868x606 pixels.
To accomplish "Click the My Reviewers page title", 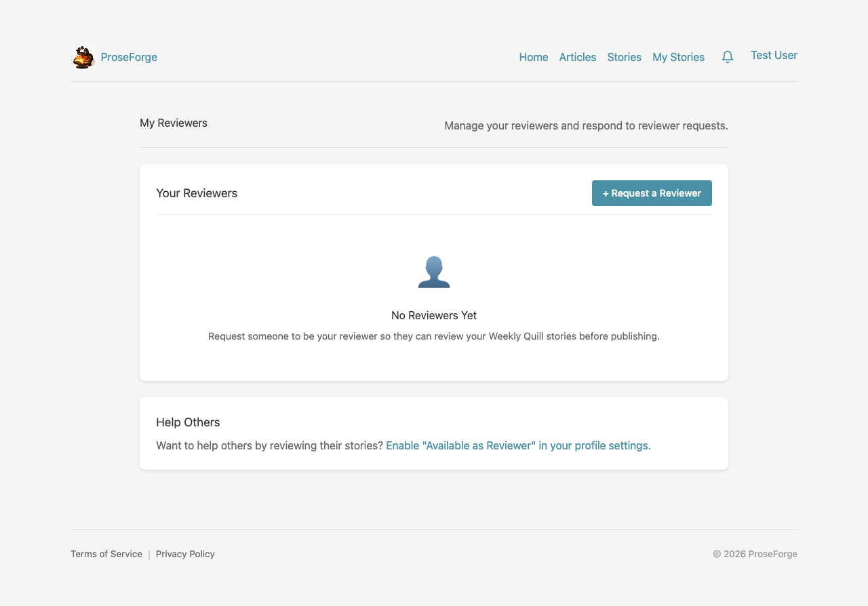I will coord(174,123).
